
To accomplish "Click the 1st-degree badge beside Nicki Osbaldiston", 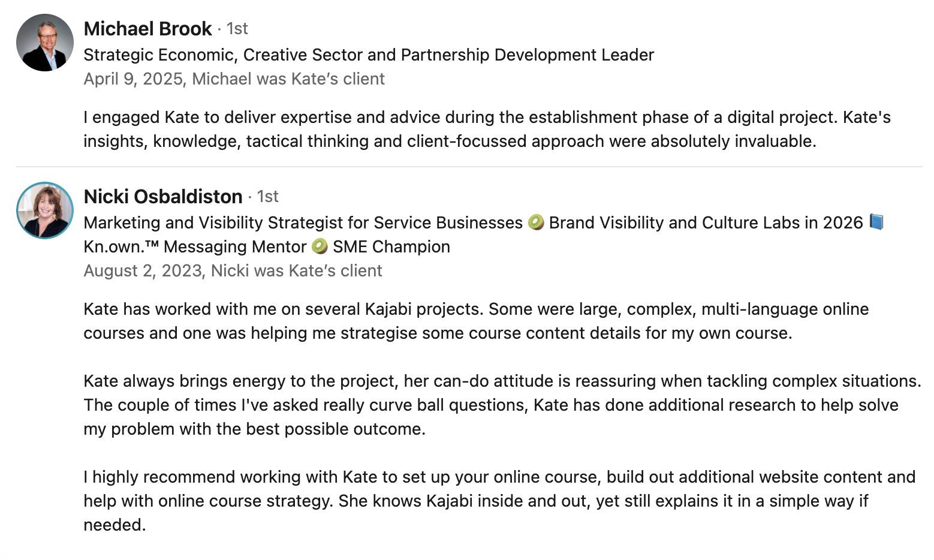I will [267, 196].
